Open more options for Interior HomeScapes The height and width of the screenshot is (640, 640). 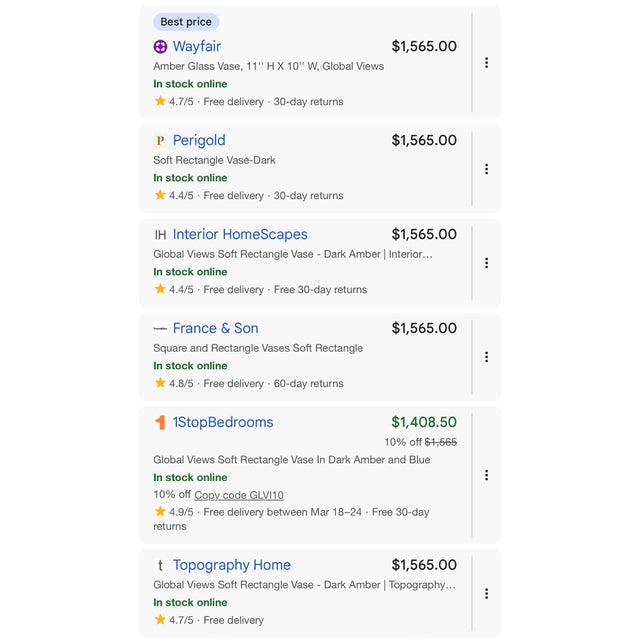[x=486, y=263]
